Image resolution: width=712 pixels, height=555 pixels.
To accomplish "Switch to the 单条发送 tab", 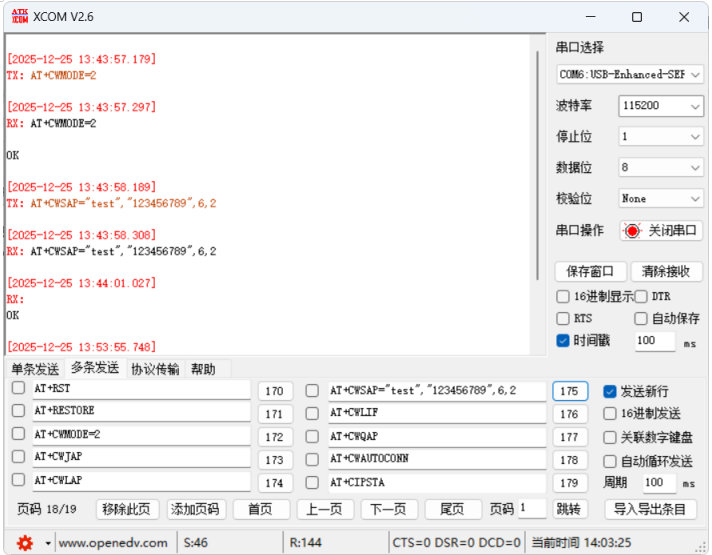I will click(35, 369).
